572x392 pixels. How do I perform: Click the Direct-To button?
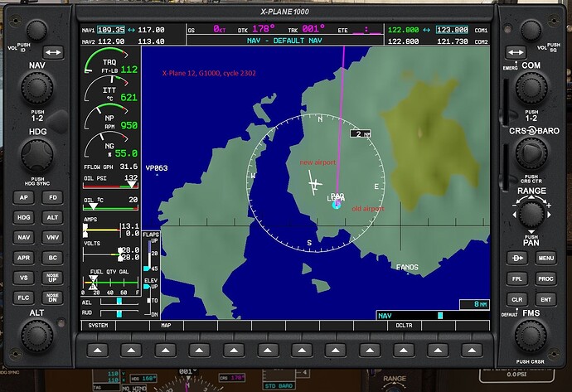[517, 258]
